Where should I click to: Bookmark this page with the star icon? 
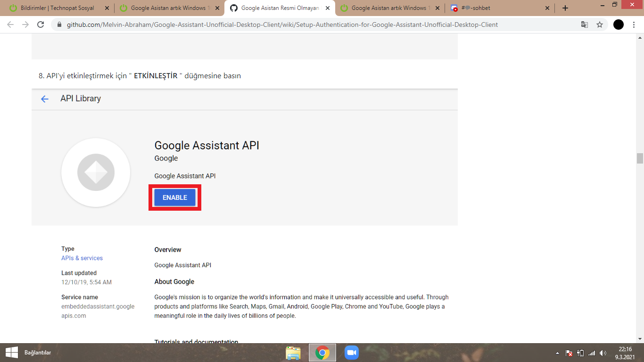point(600,25)
